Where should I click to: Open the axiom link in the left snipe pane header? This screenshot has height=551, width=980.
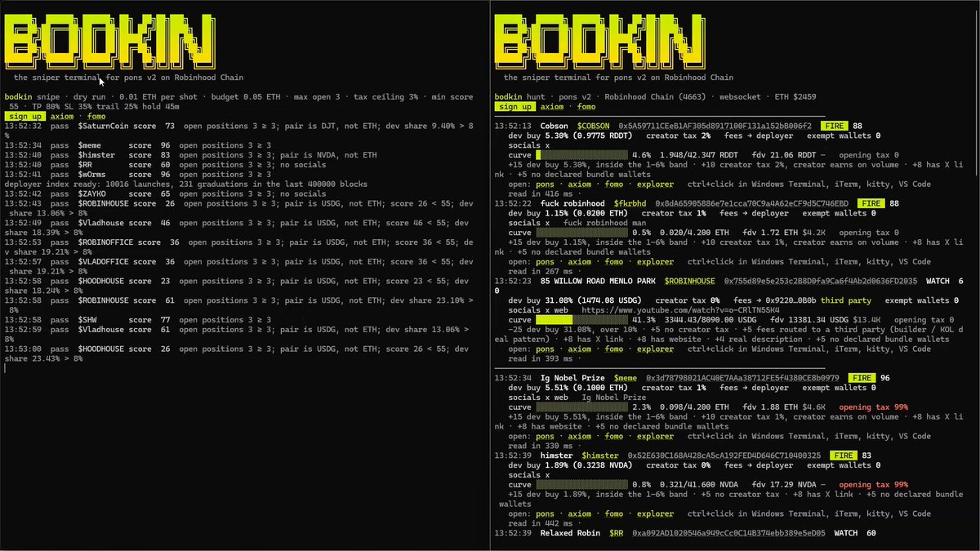(62, 117)
